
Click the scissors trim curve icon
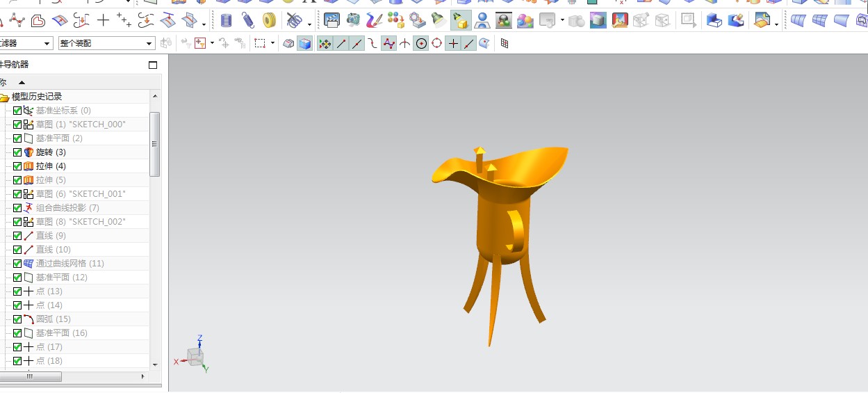295,21
